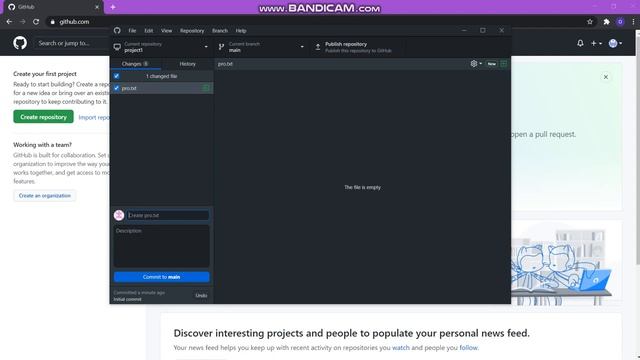Viewport: 640px width, 360px height.
Task: Expand the Current branch dropdown
Action: coord(261,47)
